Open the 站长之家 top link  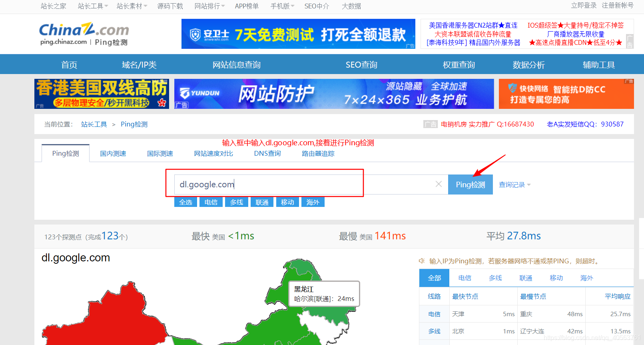tap(54, 6)
